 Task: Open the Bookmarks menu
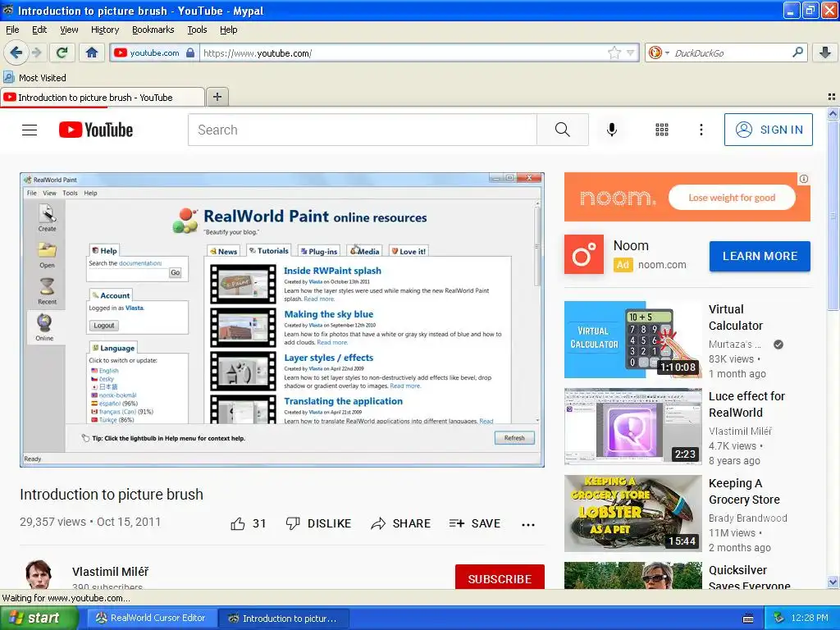[153, 30]
